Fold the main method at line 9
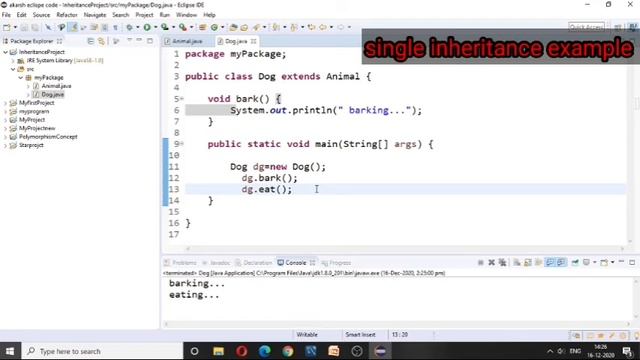The height and width of the screenshot is (360, 640). click(x=182, y=143)
